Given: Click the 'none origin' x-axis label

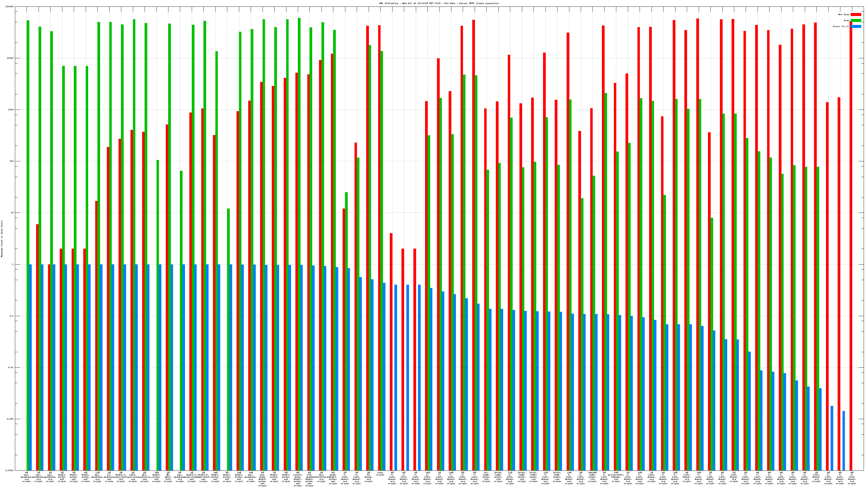Looking at the screenshot, I should tap(380, 474).
